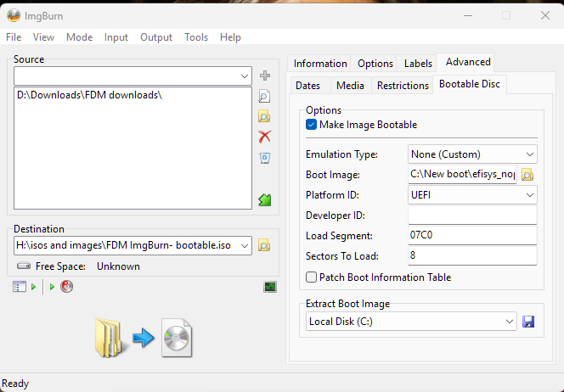Click the green arrow icon in Source
The width and height of the screenshot is (564, 392).
tap(265, 199)
